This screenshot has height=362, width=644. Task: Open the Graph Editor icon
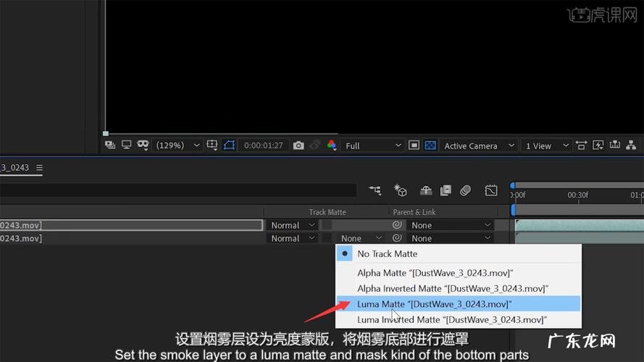[491, 190]
